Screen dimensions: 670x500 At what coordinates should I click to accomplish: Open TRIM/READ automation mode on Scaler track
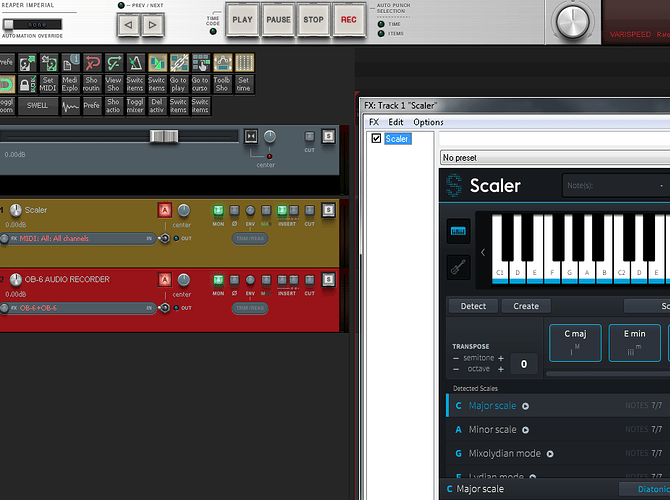[250, 238]
